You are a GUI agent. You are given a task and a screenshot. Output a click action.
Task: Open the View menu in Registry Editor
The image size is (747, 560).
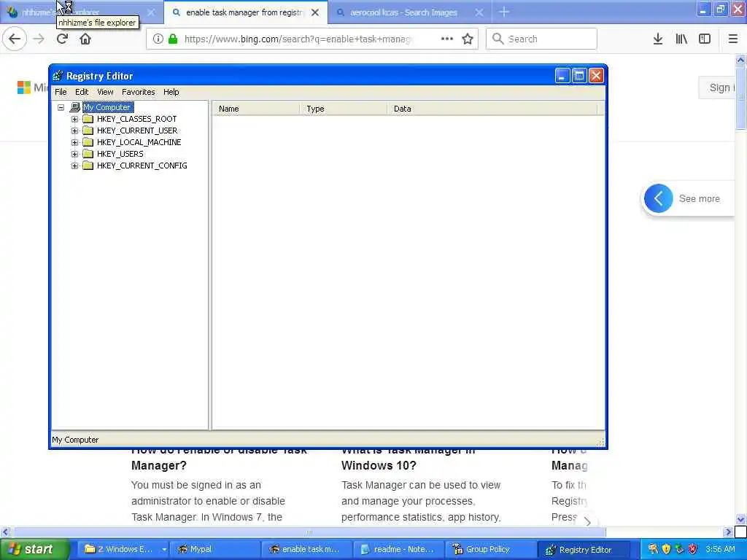point(105,92)
